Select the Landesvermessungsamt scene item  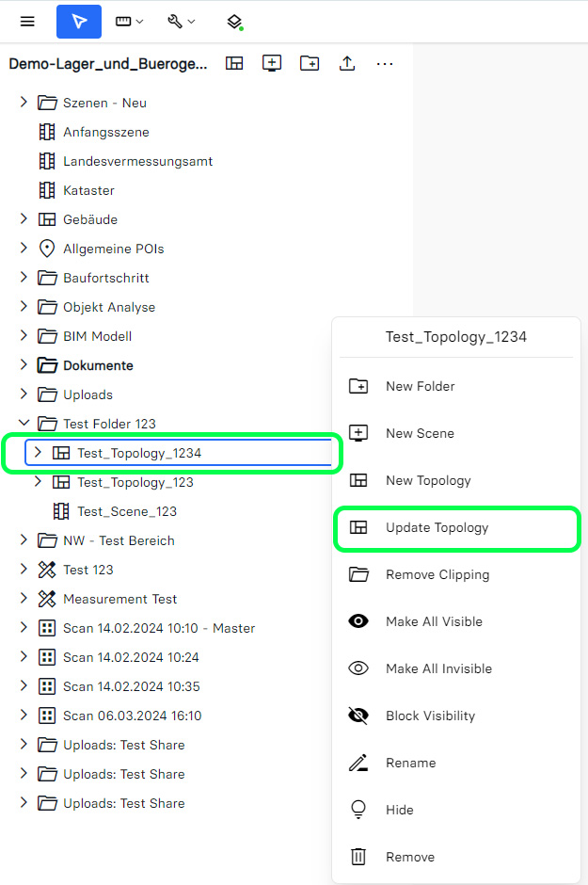click(x=137, y=161)
